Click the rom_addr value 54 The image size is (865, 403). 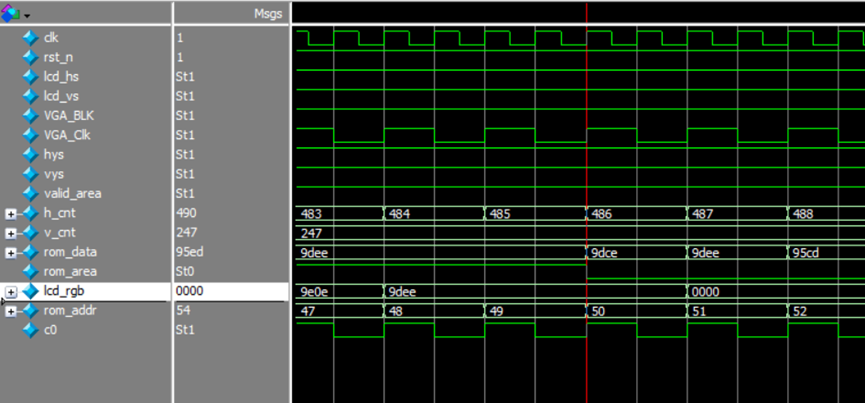184,311
